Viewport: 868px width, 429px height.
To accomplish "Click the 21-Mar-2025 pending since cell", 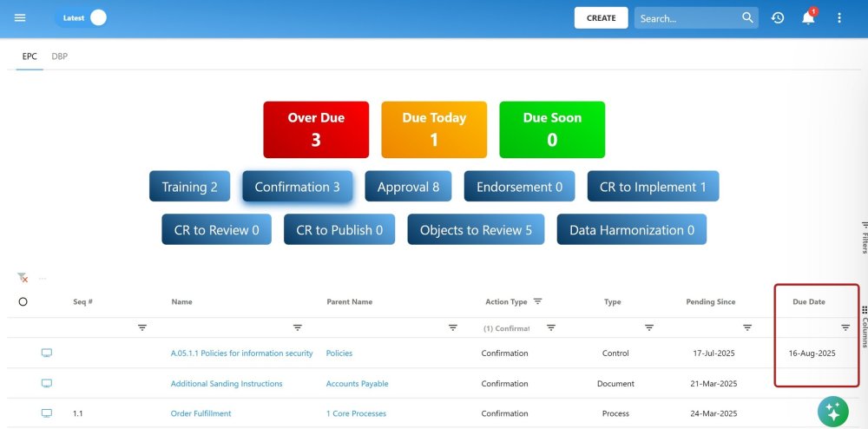I will (714, 384).
